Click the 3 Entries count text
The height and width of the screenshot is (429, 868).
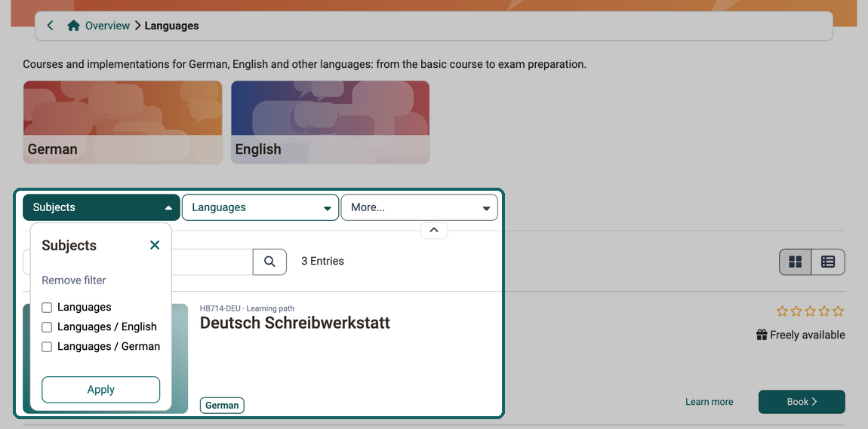click(x=323, y=261)
